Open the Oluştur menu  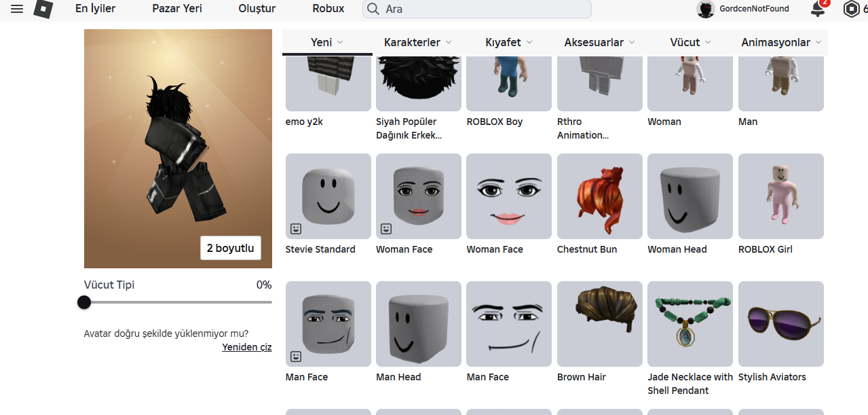tap(257, 9)
